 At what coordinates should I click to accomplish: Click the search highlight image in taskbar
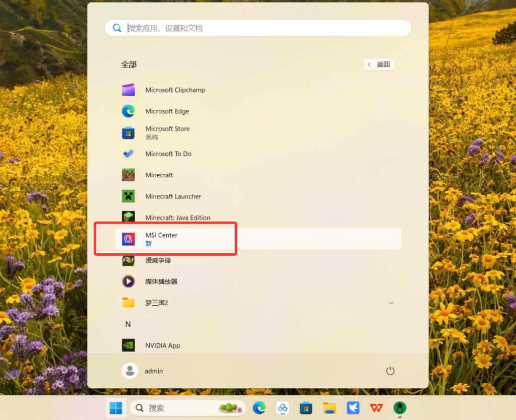click(230, 408)
